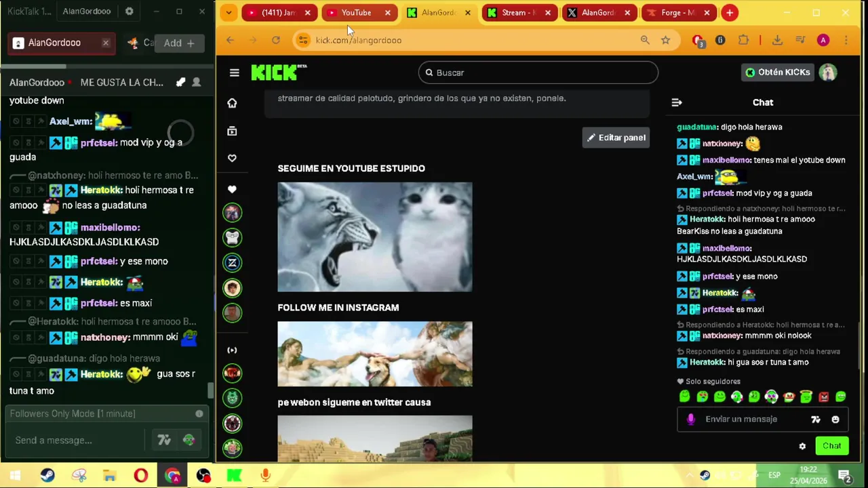The width and height of the screenshot is (868, 488).
Task: Open Browse icon in Kick sidebar
Action: pyautogui.click(x=232, y=131)
